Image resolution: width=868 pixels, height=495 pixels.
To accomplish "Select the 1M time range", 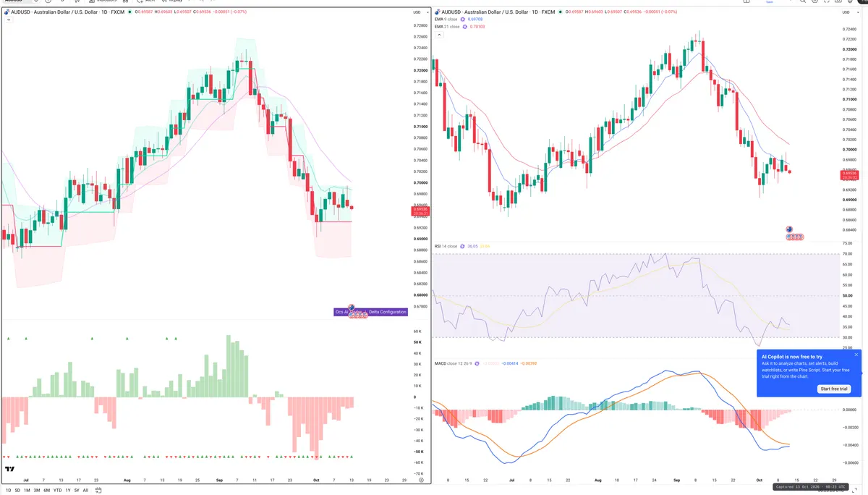I will 27,490.
